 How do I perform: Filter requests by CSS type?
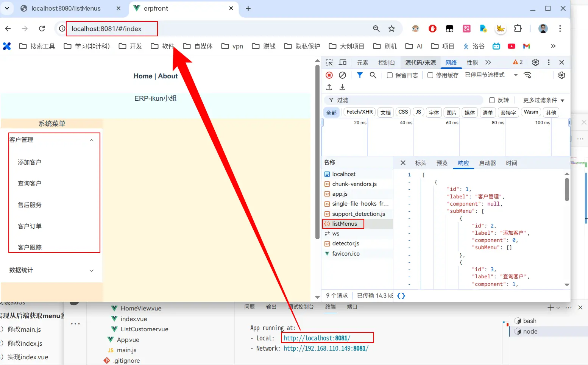pyautogui.click(x=403, y=112)
